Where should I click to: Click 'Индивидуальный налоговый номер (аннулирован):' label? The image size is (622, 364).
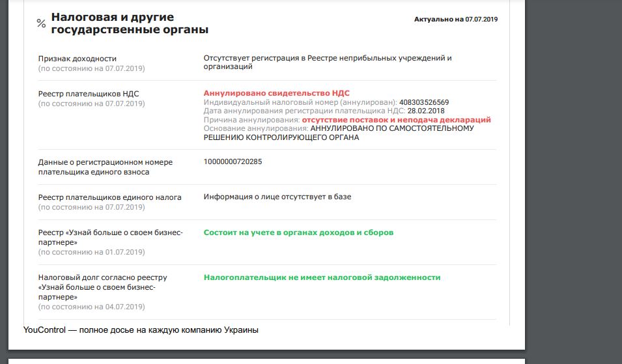tap(300, 102)
